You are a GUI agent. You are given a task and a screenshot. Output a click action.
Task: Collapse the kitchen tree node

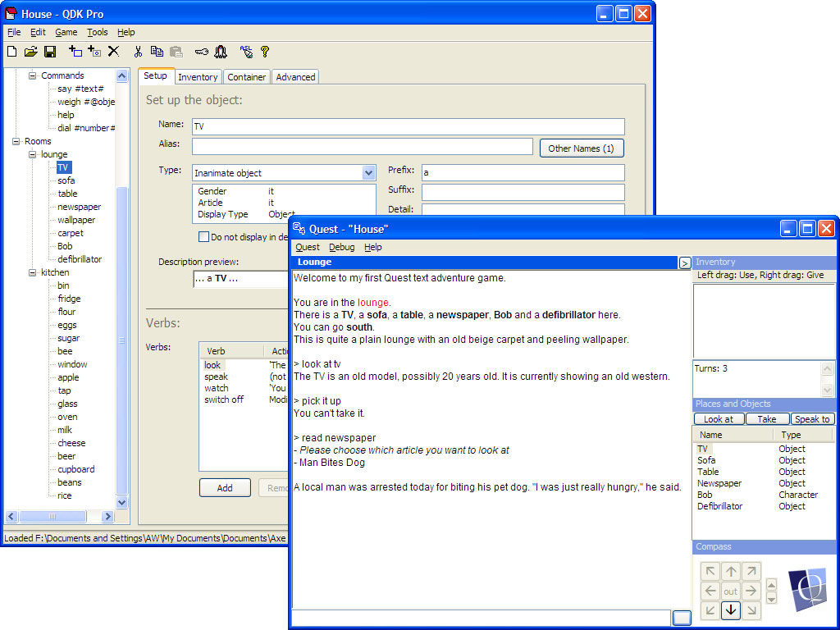(x=33, y=272)
